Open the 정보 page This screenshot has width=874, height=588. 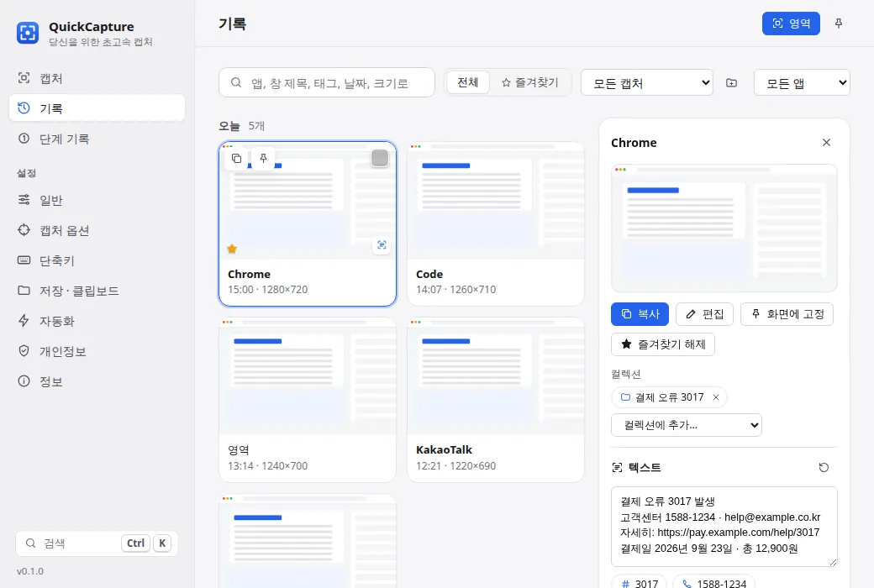point(97,381)
